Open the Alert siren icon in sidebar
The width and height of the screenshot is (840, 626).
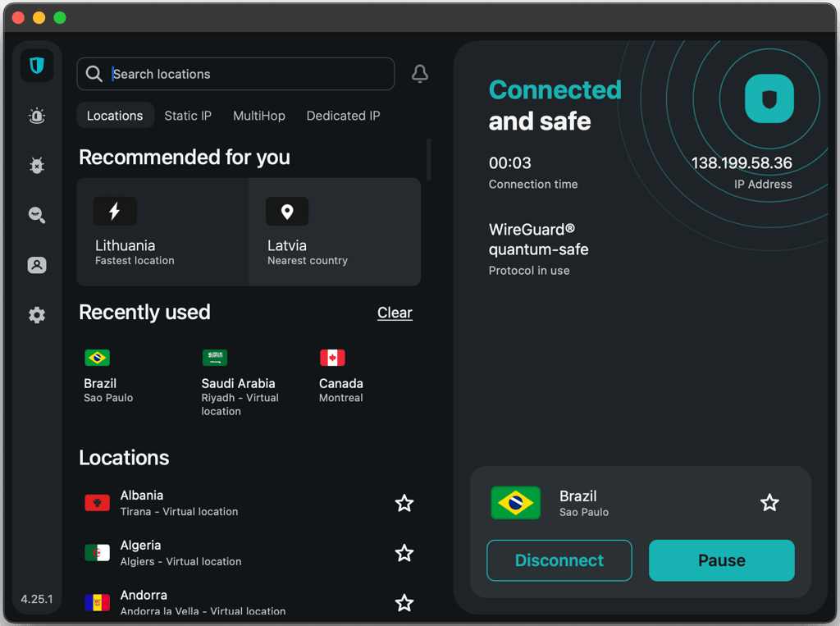point(36,116)
